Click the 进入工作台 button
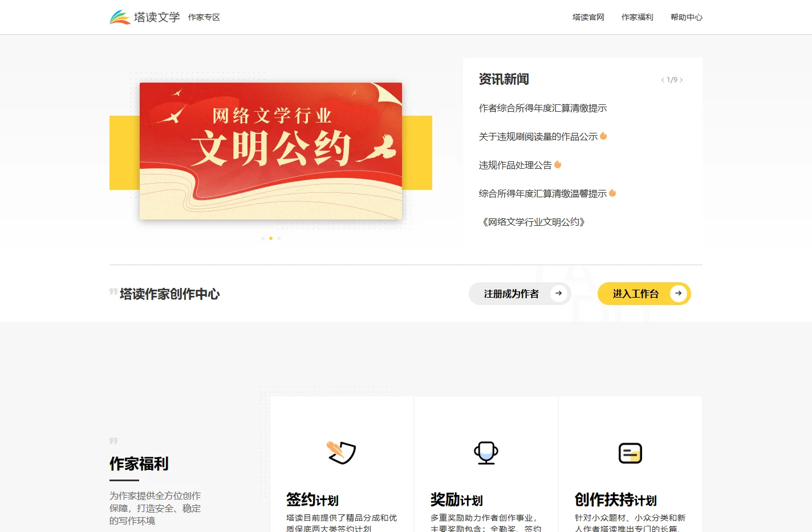The image size is (812, 532). tap(644, 294)
